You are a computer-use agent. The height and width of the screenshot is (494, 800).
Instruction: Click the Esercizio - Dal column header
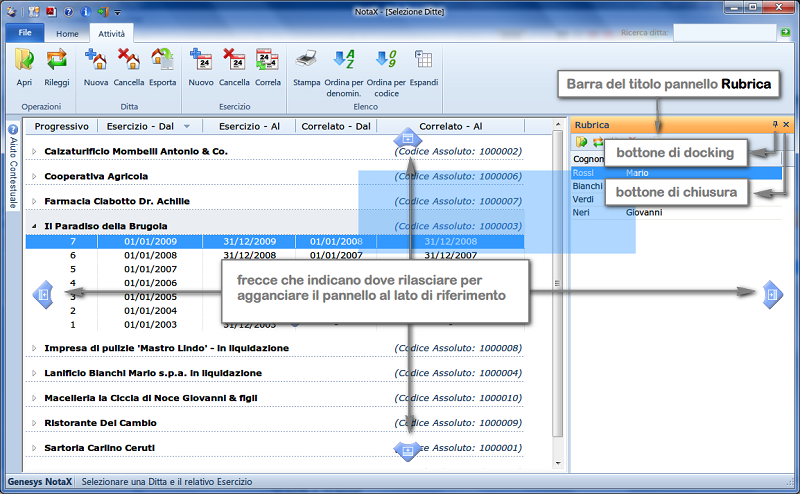pyautogui.click(x=153, y=126)
